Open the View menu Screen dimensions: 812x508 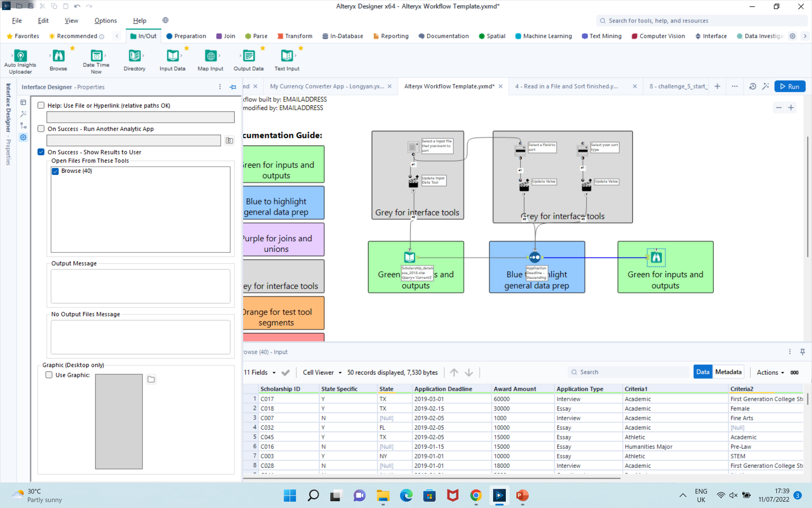click(71, 20)
